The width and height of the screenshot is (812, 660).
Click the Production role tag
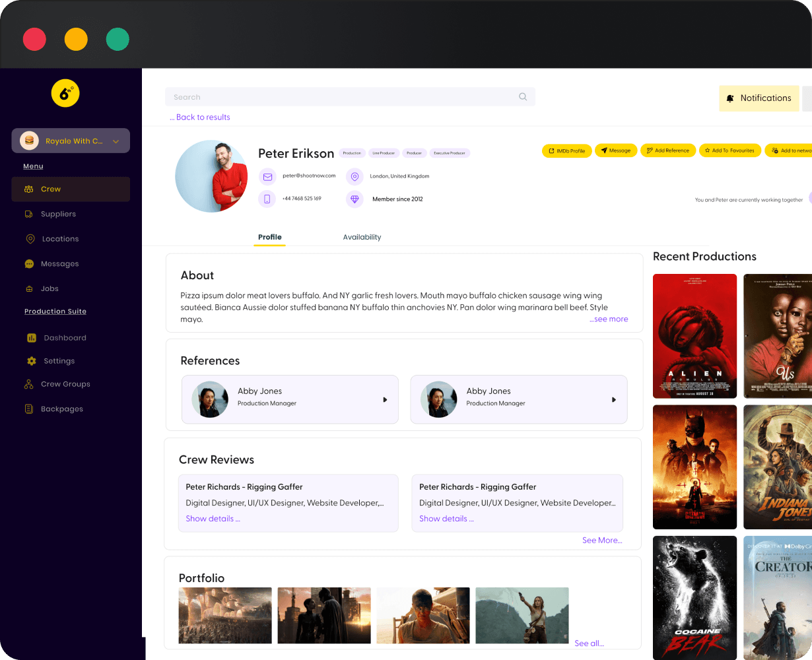pyautogui.click(x=352, y=153)
